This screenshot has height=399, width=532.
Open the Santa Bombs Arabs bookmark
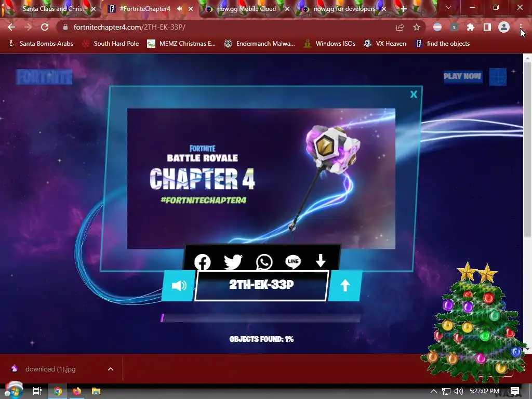point(41,44)
